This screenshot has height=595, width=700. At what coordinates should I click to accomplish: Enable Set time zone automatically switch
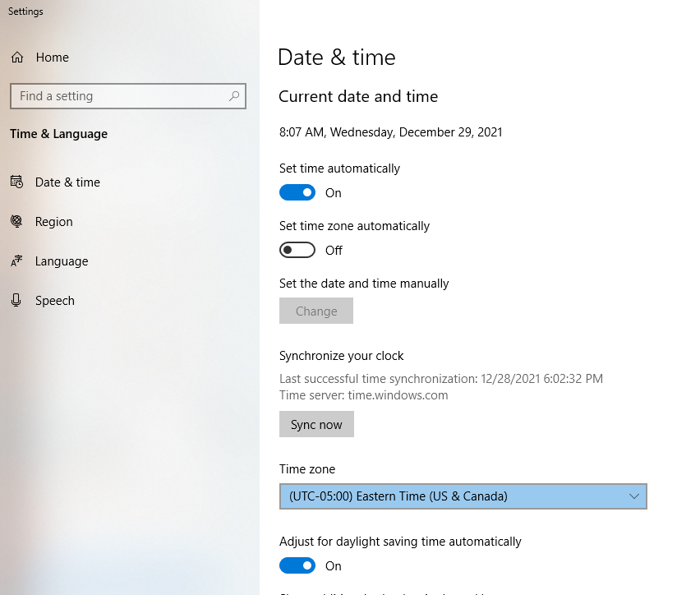click(297, 250)
